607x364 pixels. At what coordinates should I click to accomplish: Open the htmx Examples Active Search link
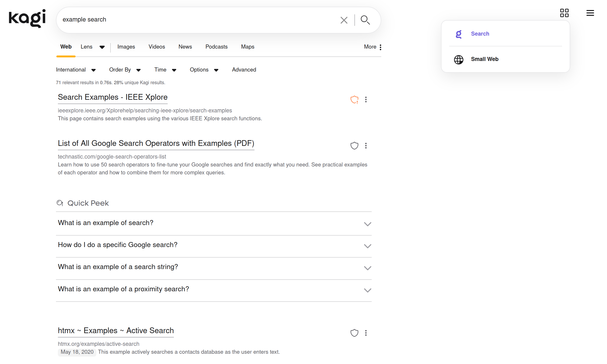pos(116,330)
